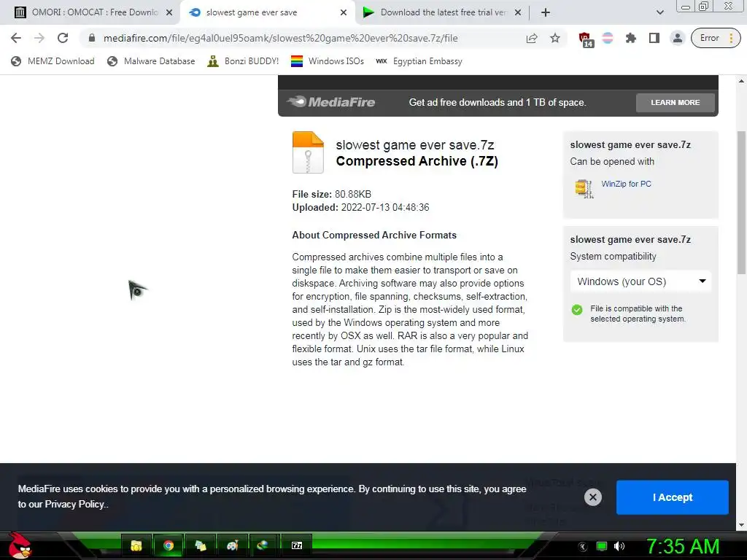Open the MEMZ Download bookmark
The width and height of the screenshot is (747, 560).
tap(53, 61)
